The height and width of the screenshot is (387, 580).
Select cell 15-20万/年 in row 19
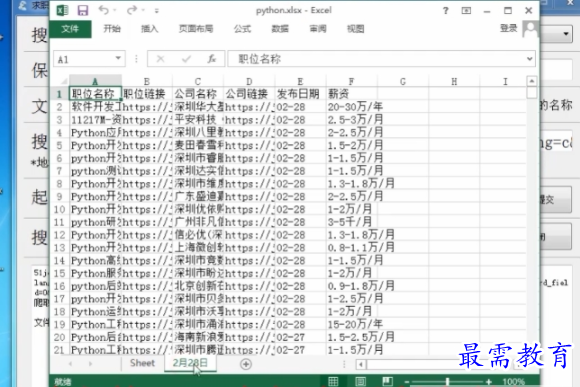tap(351, 324)
